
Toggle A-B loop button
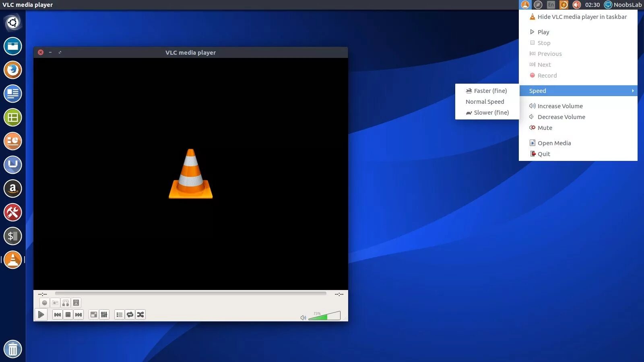66,303
